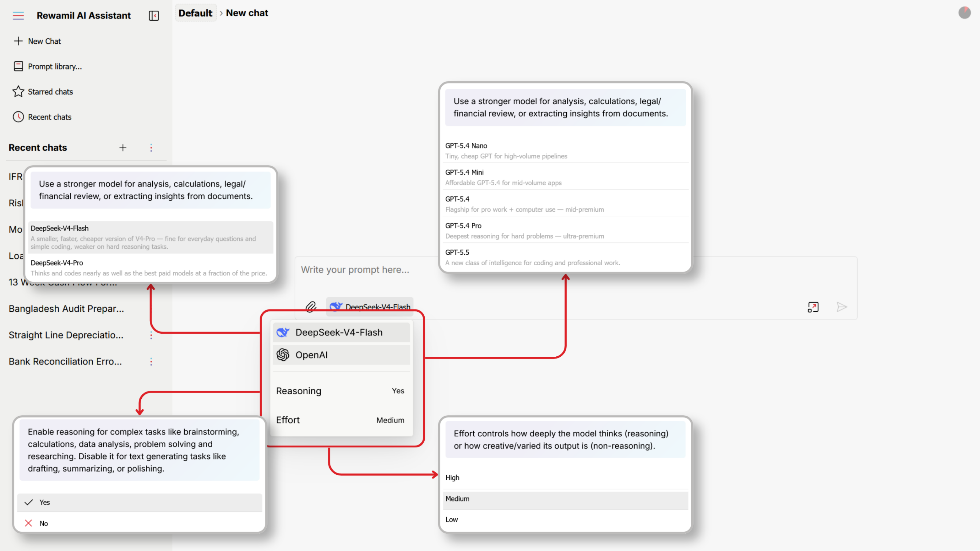The image size is (980, 551).
Task: Click the OpenAI logo in menu
Action: coord(283,355)
